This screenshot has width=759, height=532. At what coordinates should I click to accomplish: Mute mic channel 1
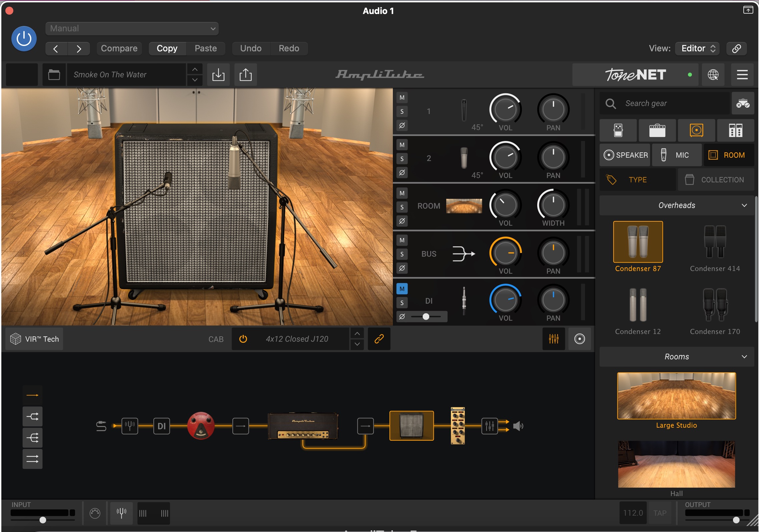click(402, 98)
